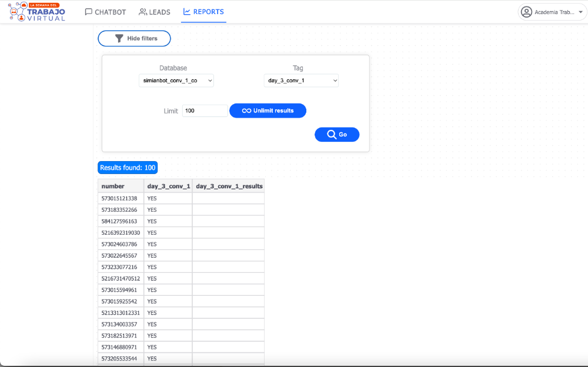Select number 573182513971
This screenshot has height=367, width=588.
(119, 335)
